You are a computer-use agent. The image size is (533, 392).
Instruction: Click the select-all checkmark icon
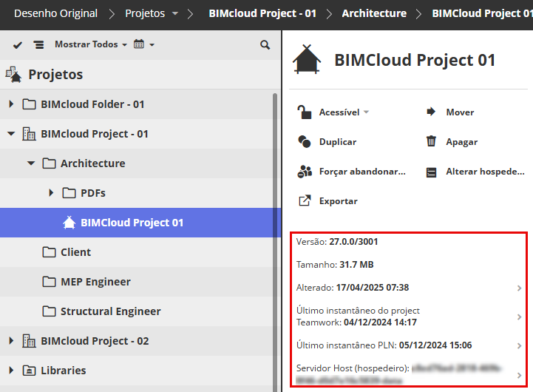point(18,45)
